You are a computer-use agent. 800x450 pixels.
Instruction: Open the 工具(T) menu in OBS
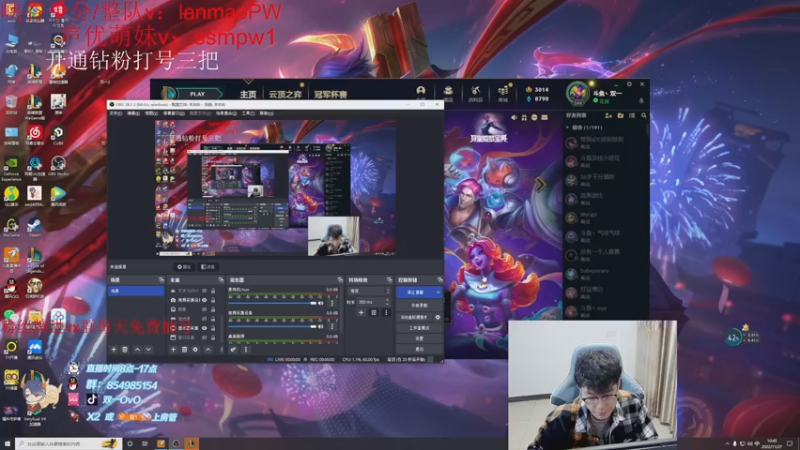(x=248, y=113)
